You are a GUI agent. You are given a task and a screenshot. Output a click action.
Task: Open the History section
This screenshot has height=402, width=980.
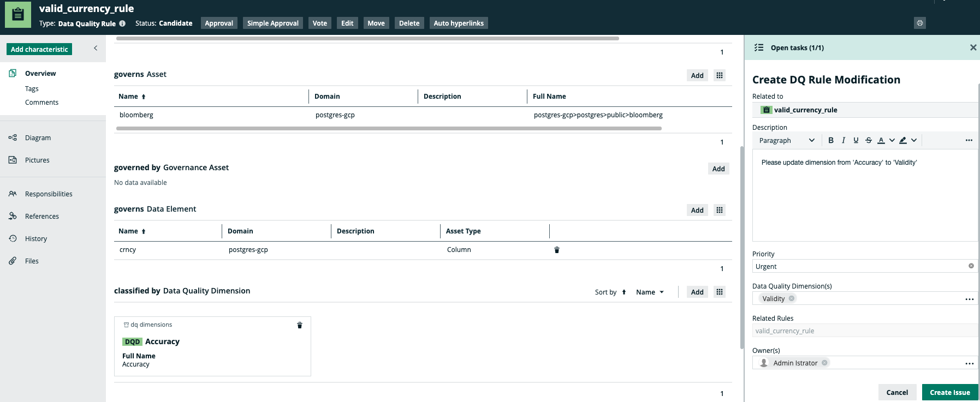coord(36,238)
